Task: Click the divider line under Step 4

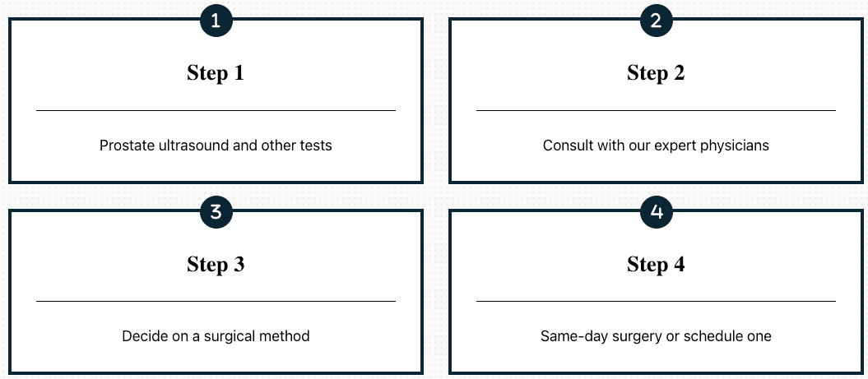Action: point(656,302)
